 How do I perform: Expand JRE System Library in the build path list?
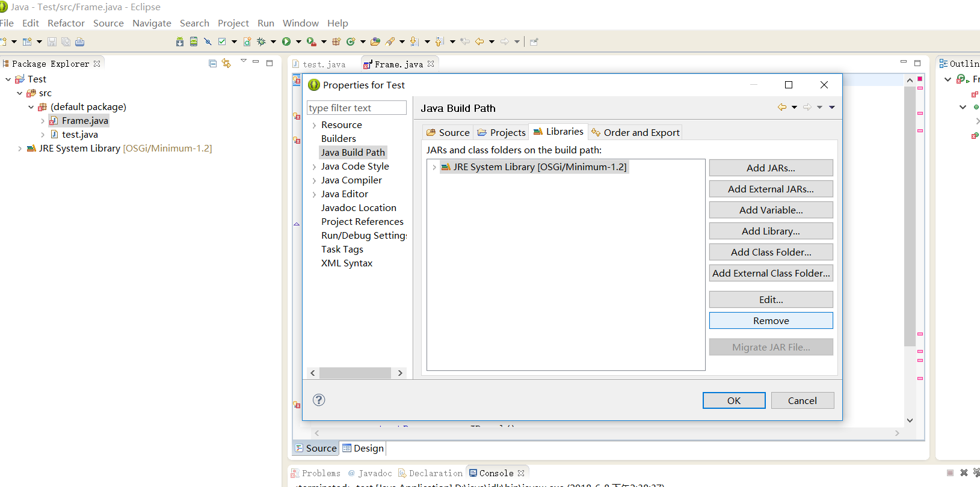[434, 167]
